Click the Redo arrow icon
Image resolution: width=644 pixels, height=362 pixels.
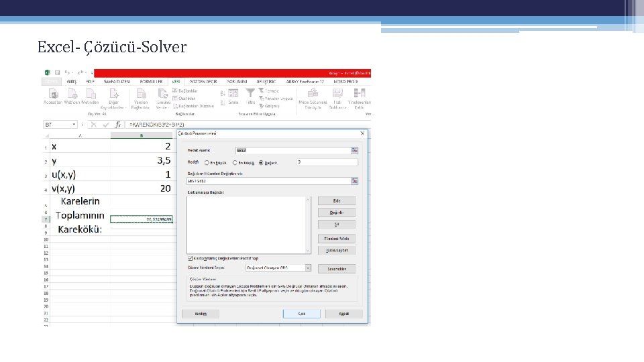pos(80,72)
